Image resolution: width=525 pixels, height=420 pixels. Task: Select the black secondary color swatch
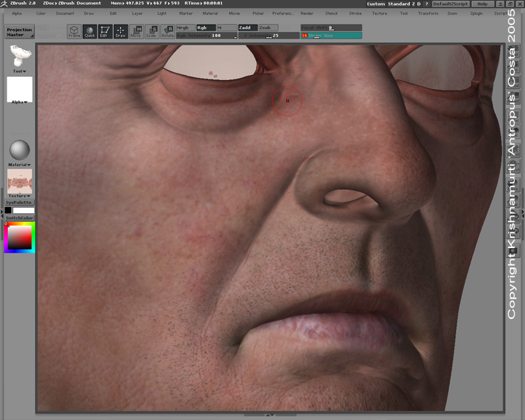(x=8, y=210)
